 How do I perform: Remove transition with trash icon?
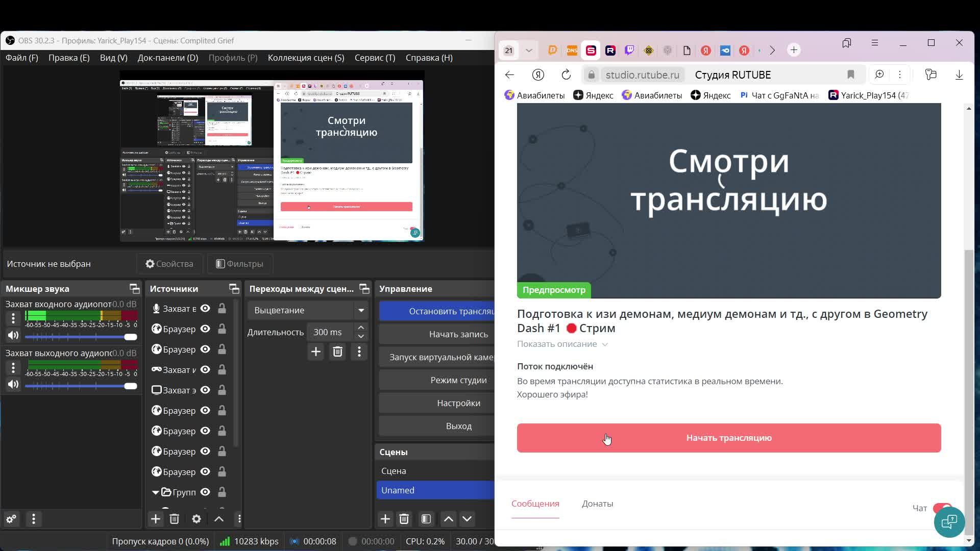337,352
